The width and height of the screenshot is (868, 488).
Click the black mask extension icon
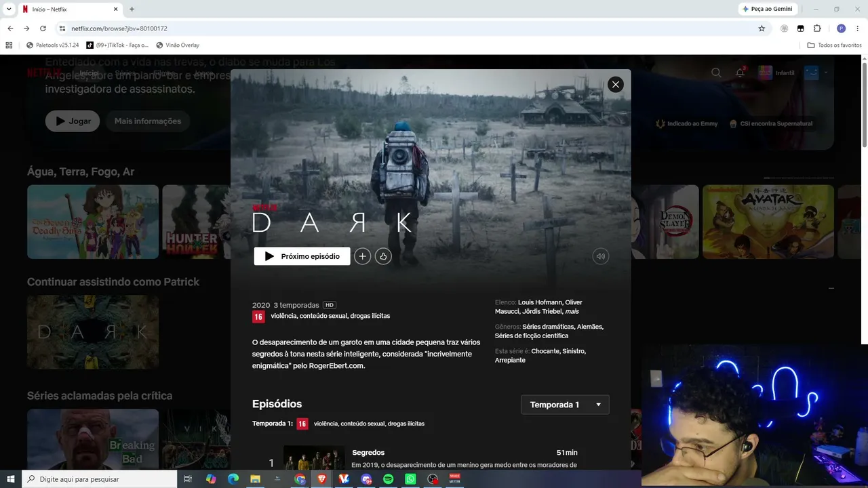[800, 28]
